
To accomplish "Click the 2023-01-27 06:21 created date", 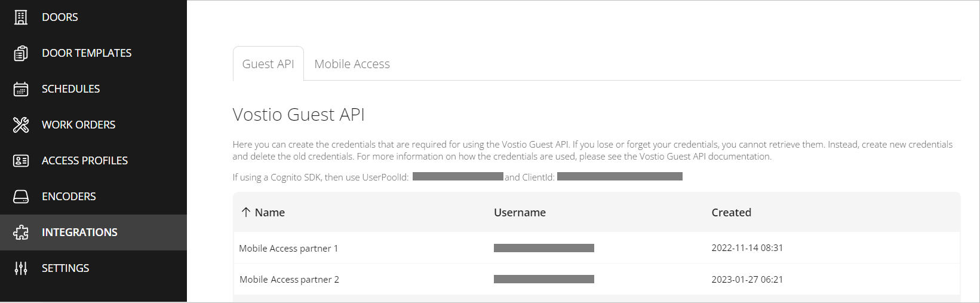I will coord(747,279).
